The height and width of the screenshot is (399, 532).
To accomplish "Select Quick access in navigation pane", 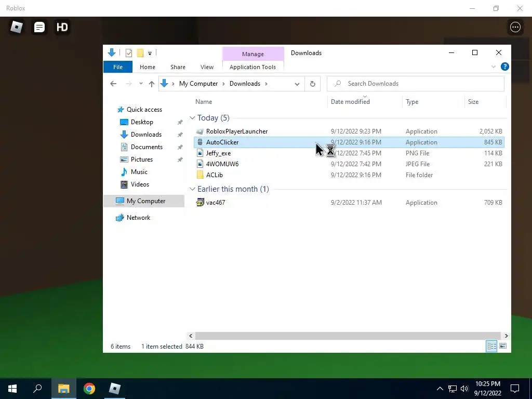I will (x=144, y=110).
